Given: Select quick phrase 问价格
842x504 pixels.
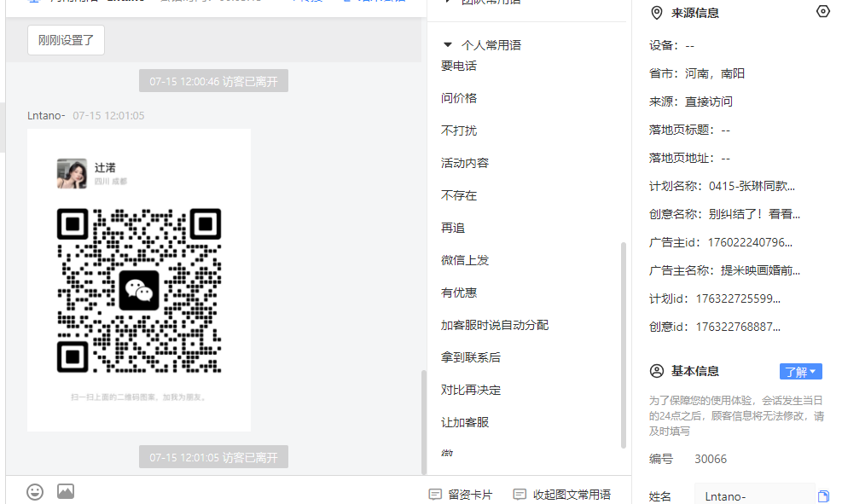Looking at the screenshot, I should 459,98.
